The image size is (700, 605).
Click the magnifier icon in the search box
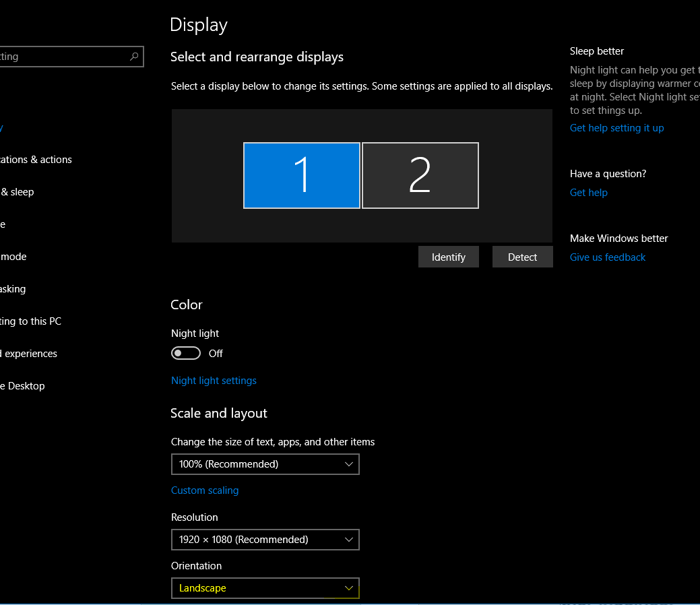pyautogui.click(x=134, y=57)
